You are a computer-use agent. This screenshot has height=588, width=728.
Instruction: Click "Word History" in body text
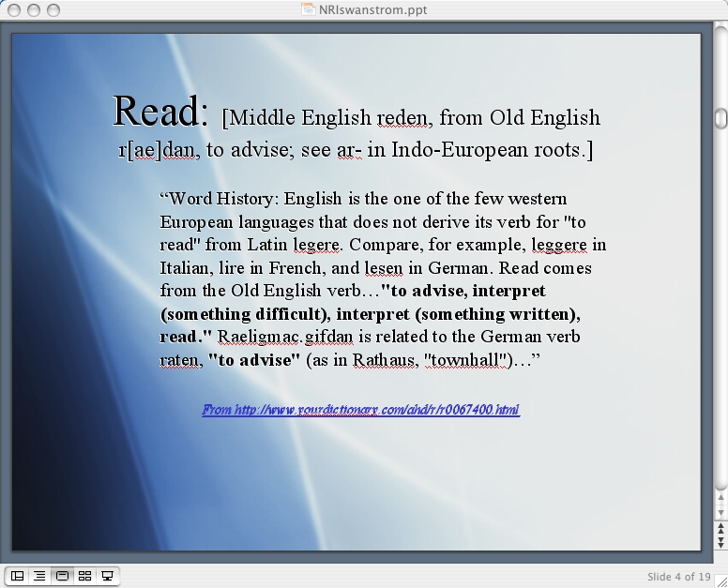220,199
